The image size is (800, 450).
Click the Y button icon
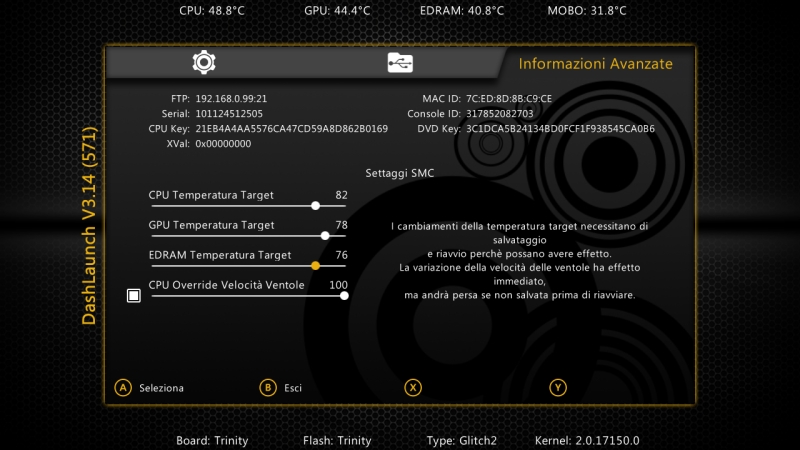pyautogui.click(x=558, y=388)
